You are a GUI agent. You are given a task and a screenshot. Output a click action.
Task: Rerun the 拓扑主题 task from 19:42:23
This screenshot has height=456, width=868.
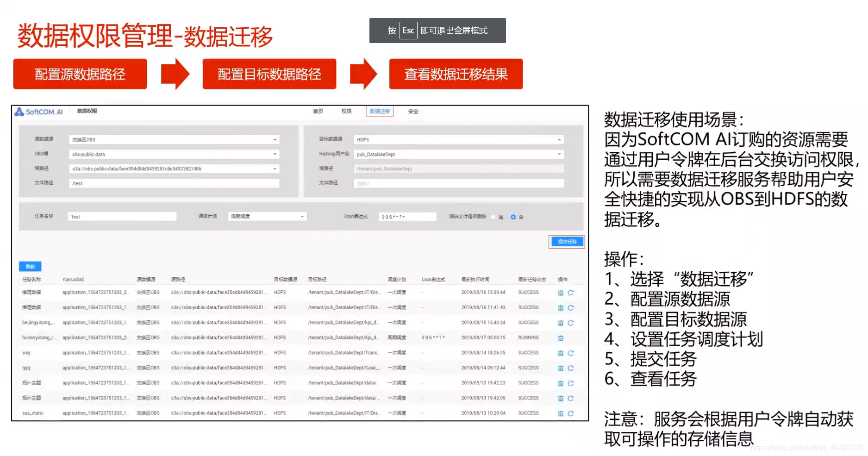(x=571, y=383)
